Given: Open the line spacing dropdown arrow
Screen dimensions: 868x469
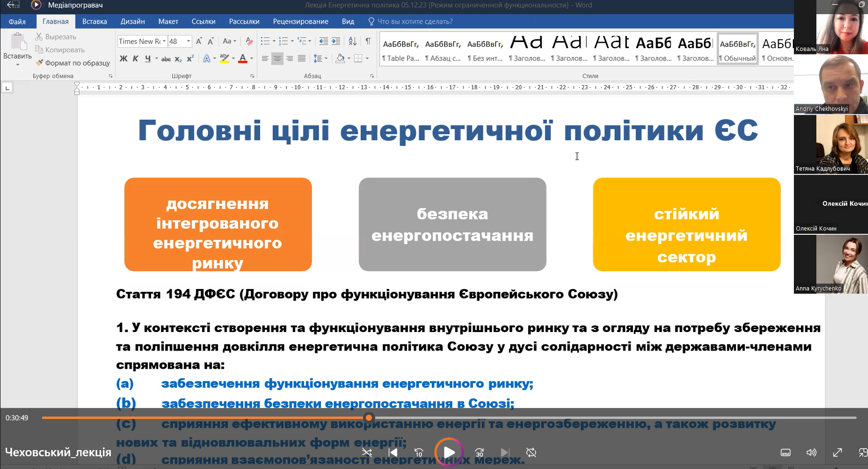Looking at the screenshot, I should (326, 59).
